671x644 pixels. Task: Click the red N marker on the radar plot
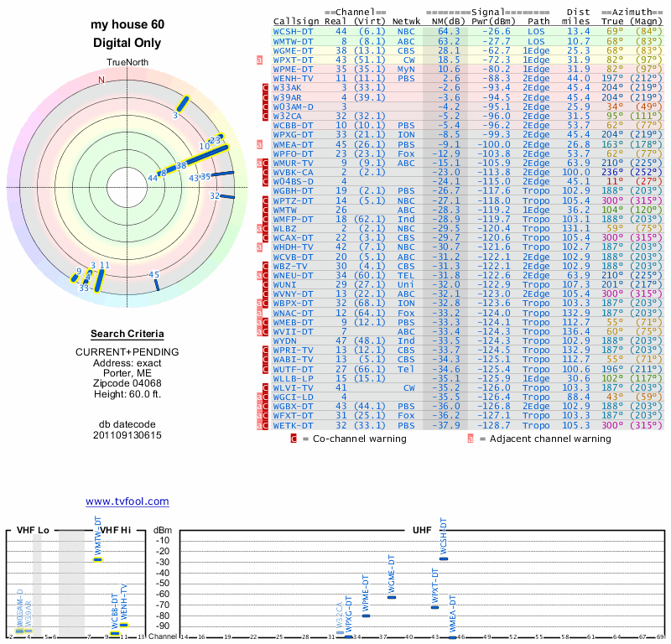(101, 80)
